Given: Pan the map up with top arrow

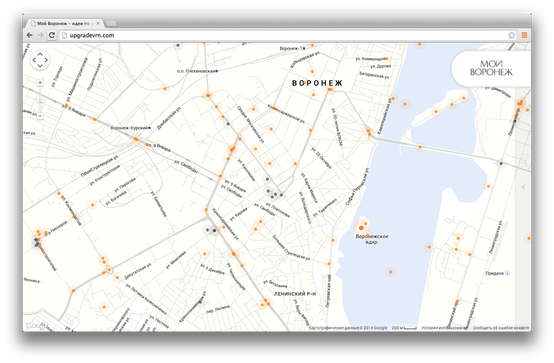Looking at the screenshot, I should pyautogui.click(x=40, y=54).
